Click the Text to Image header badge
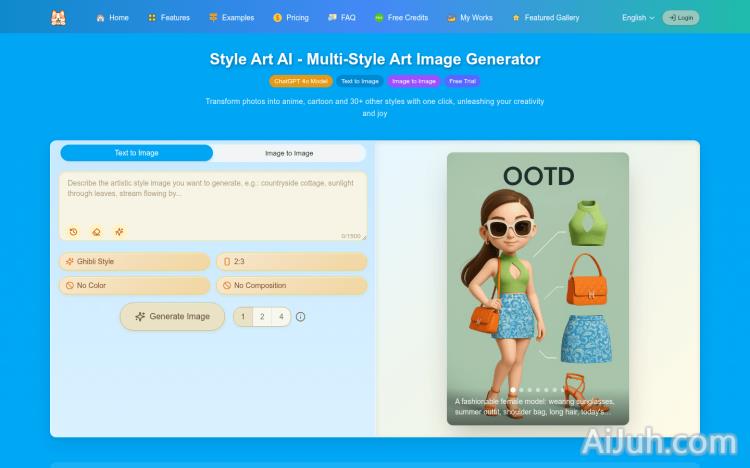 pyautogui.click(x=360, y=81)
